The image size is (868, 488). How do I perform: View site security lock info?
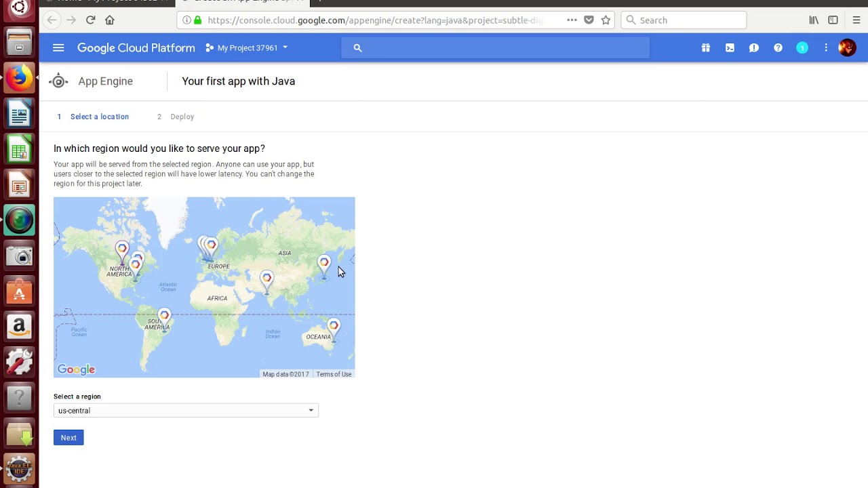(x=197, y=20)
